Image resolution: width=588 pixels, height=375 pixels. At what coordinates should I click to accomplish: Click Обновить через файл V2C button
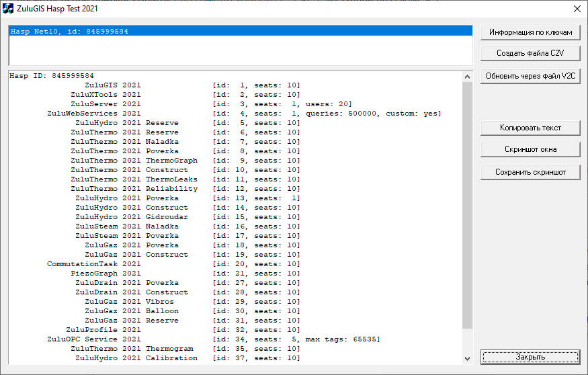[x=530, y=77]
